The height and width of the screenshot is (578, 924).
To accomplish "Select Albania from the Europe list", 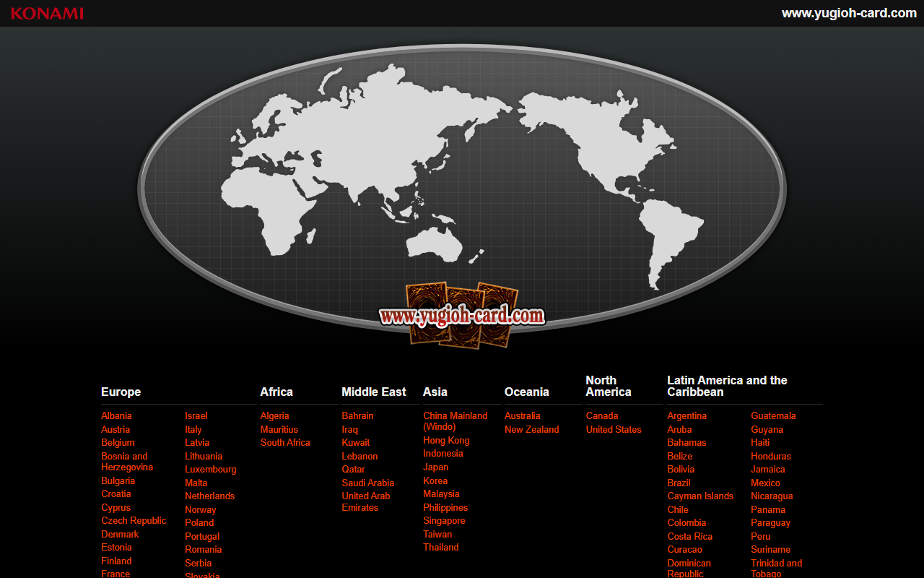I will pyautogui.click(x=116, y=415).
